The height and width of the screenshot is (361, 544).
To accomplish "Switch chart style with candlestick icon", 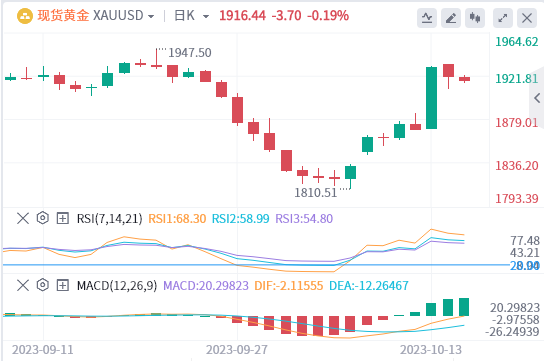I will tap(475, 18).
